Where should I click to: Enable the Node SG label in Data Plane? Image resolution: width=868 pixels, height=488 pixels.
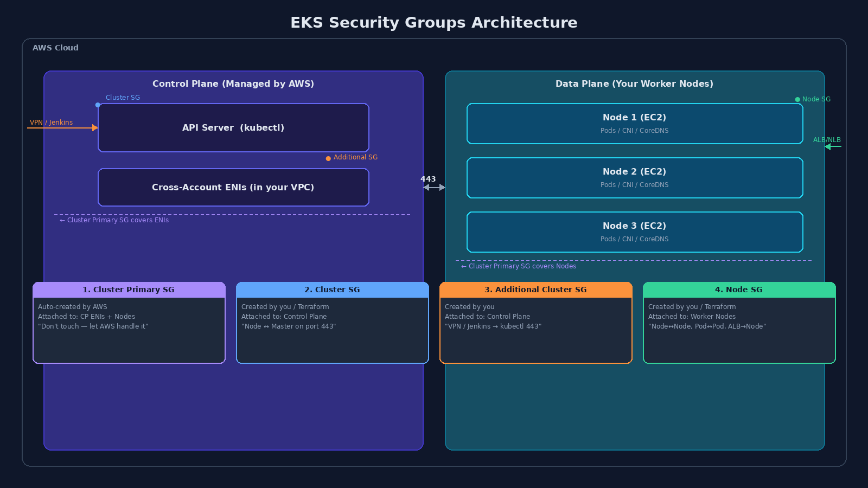[x=816, y=99]
